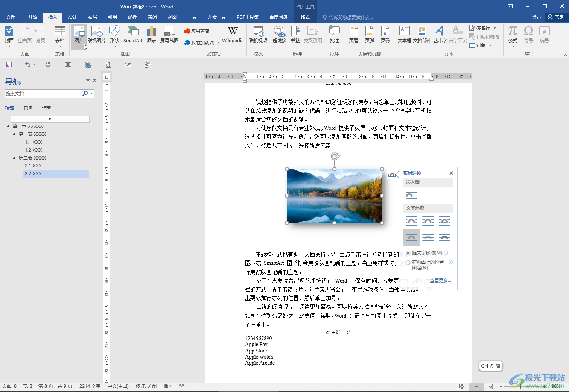Open the 页脚 footer options

click(x=370, y=36)
